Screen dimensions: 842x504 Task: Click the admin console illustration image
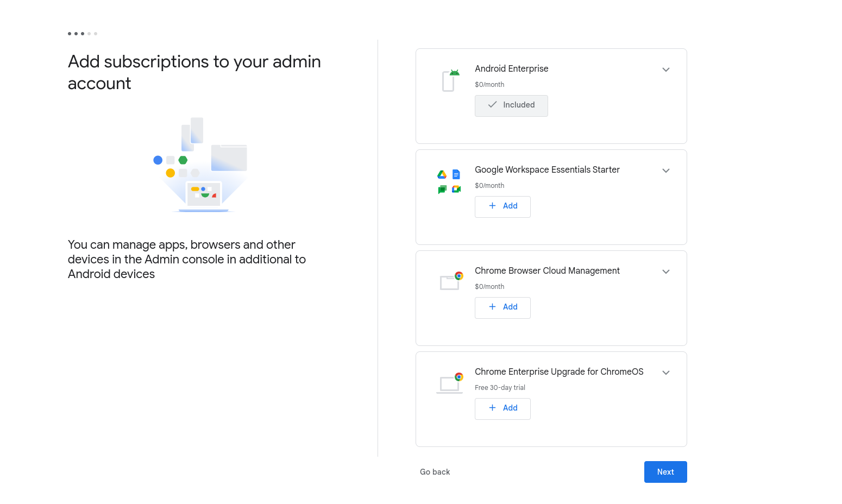click(200, 165)
